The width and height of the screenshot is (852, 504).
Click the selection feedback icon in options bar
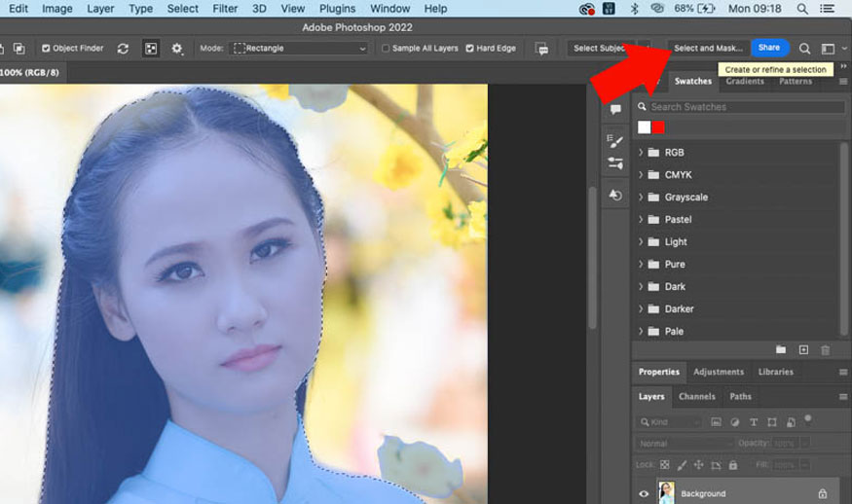(541, 49)
